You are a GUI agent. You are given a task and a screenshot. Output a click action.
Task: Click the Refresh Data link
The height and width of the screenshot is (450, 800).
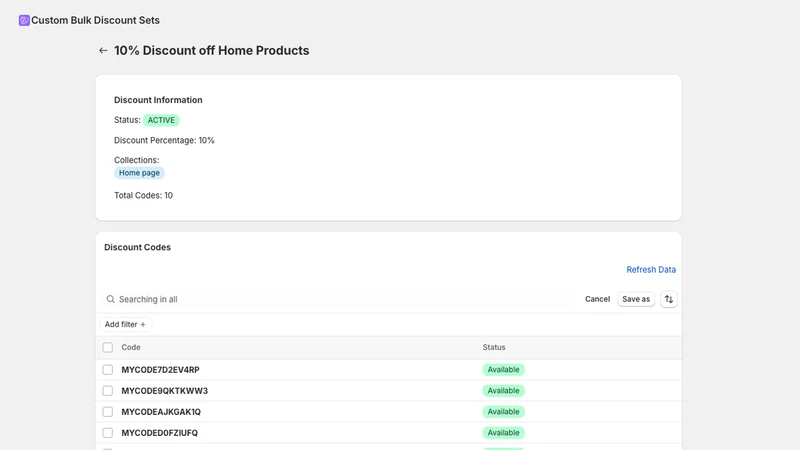[x=651, y=269]
